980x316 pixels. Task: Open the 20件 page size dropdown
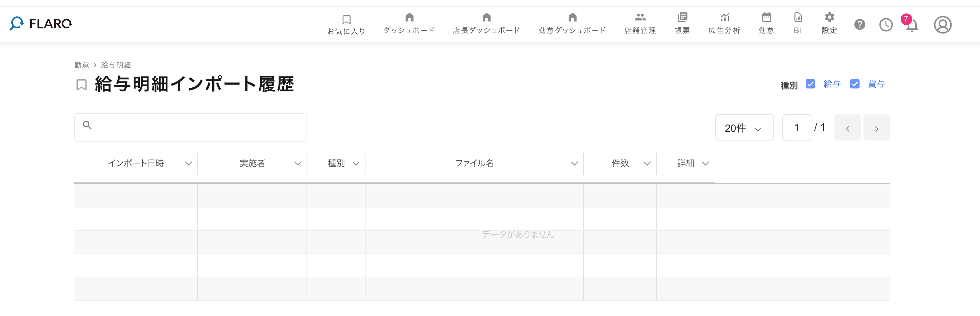pyautogui.click(x=744, y=127)
